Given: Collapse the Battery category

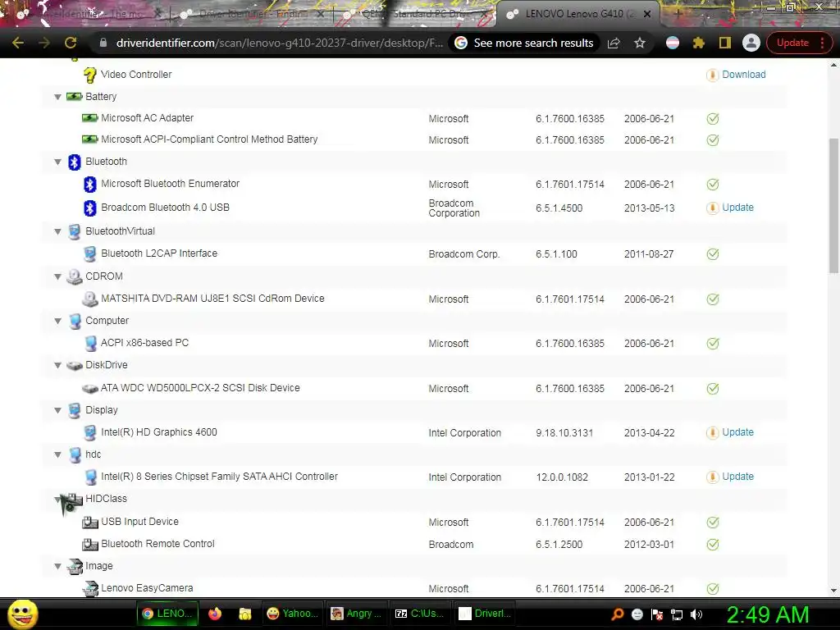Looking at the screenshot, I should [x=58, y=97].
